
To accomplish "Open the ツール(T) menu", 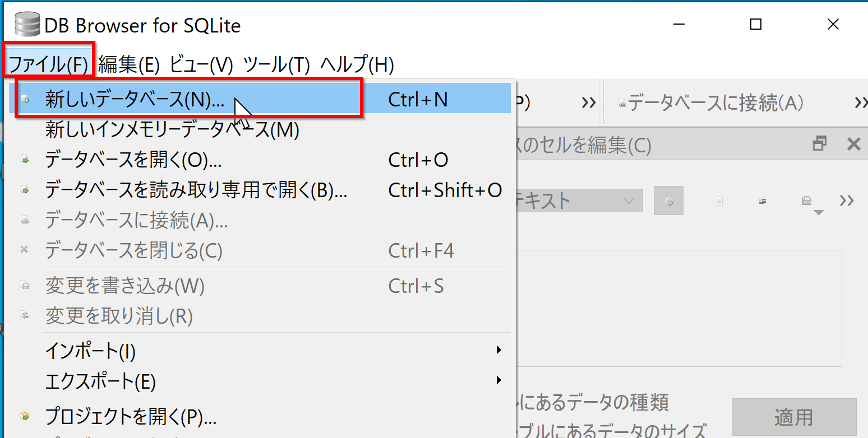I will [x=276, y=65].
